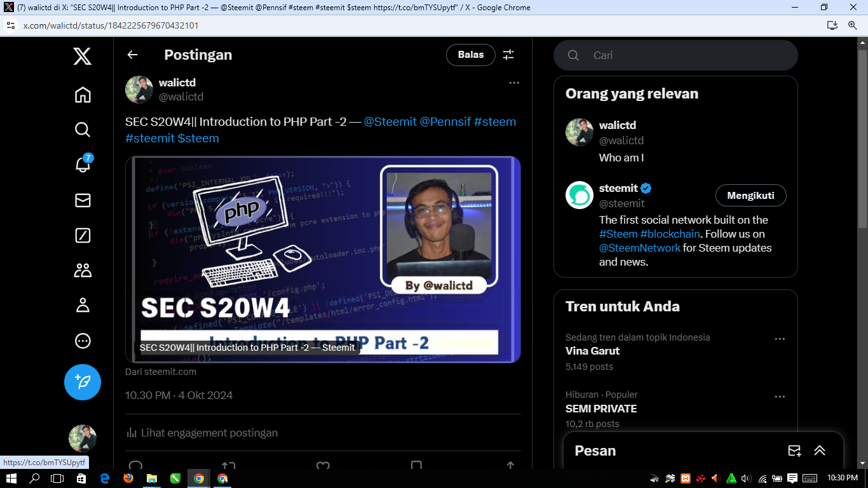
Task: Open the Profile person icon
Action: pos(83,306)
